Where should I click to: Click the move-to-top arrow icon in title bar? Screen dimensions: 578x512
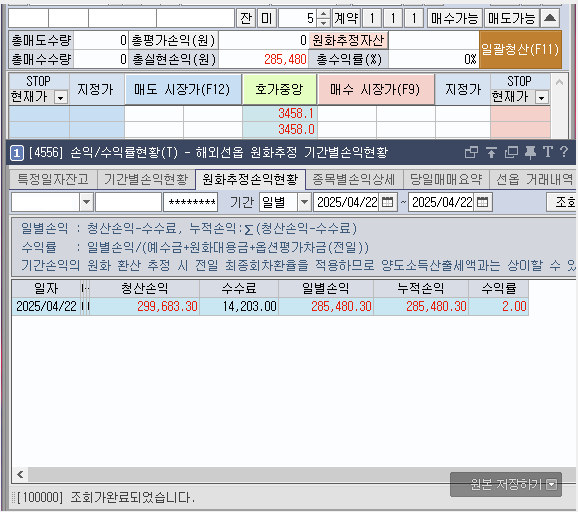pos(491,152)
